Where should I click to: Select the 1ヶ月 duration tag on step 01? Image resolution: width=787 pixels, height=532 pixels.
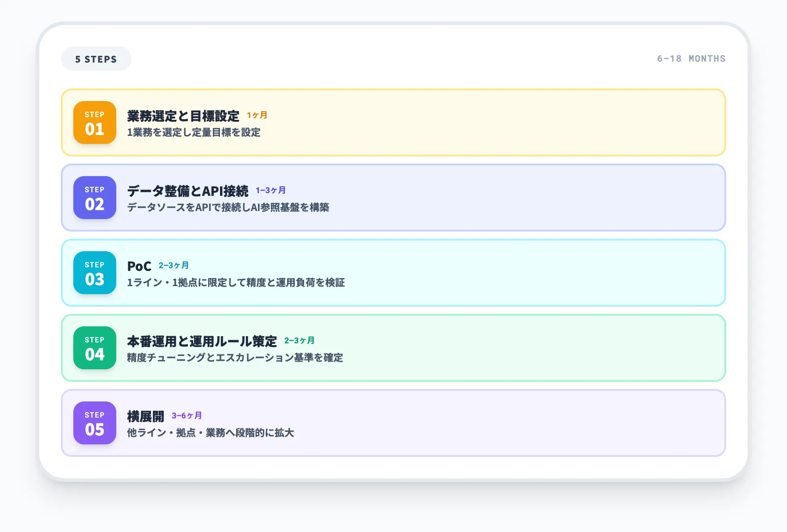(256, 115)
